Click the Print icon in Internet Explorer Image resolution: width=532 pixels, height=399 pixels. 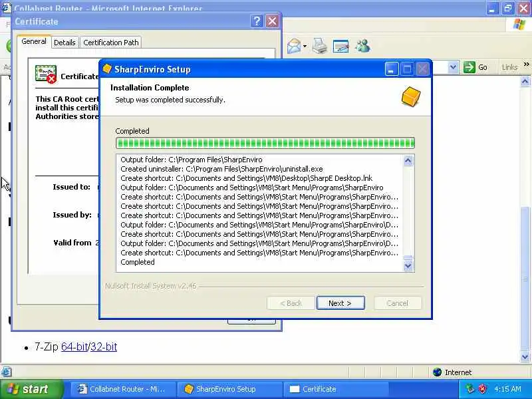pos(320,46)
